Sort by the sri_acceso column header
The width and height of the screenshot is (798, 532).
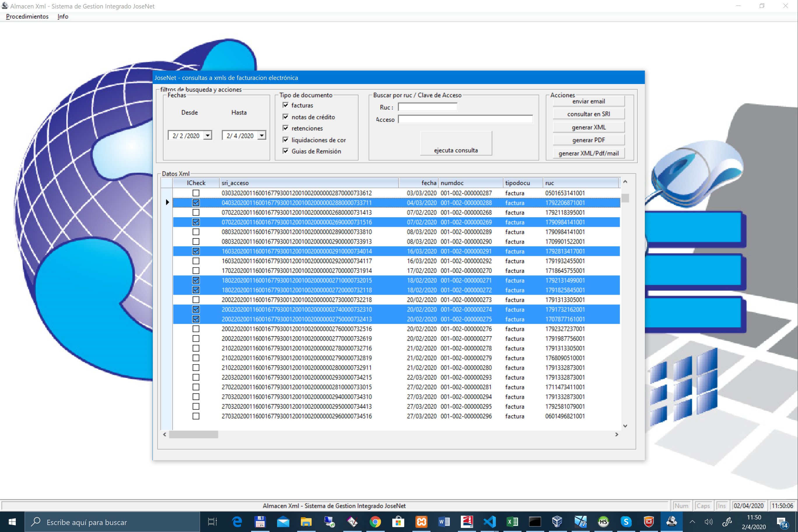coord(309,183)
